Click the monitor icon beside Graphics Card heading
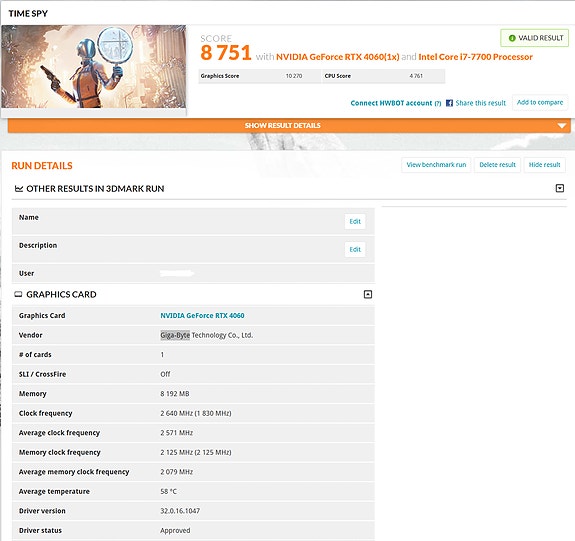 point(18,294)
